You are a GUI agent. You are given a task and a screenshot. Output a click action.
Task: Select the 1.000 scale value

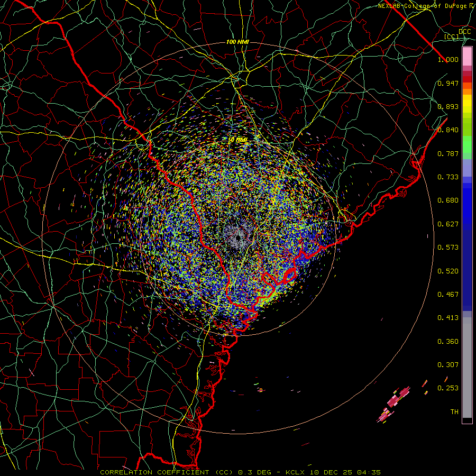(448, 59)
